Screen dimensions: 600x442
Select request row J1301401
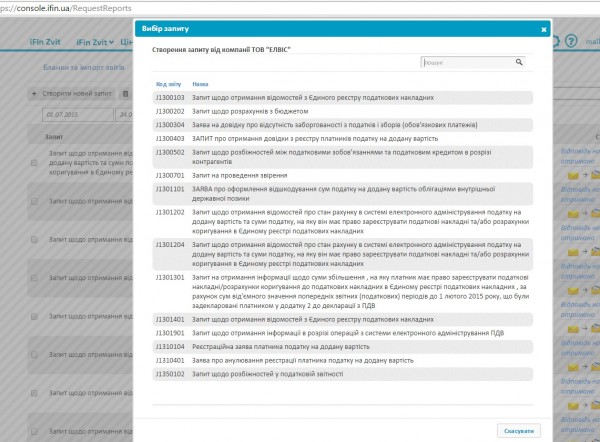pos(342,319)
